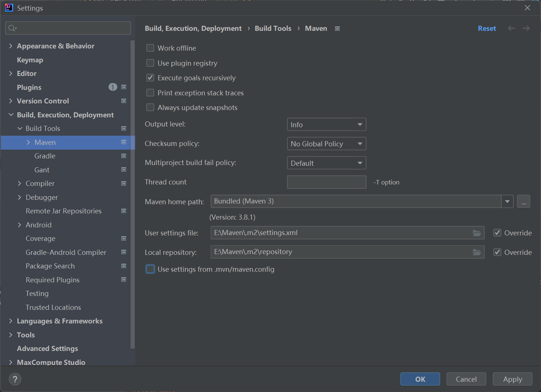
Task: Enable Always update snapshots checkbox
Action: coord(150,107)
